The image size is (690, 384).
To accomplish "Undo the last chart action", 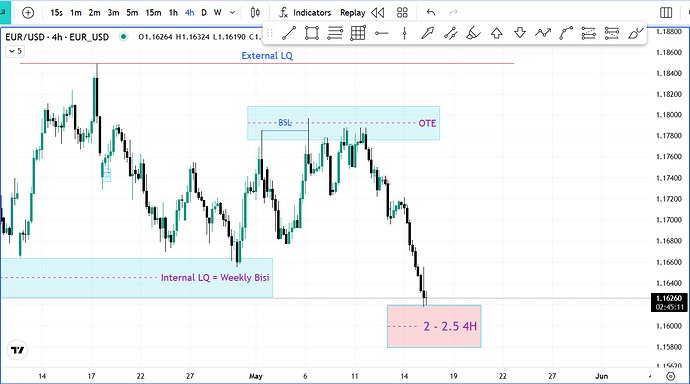I will [x=431, y=13].
